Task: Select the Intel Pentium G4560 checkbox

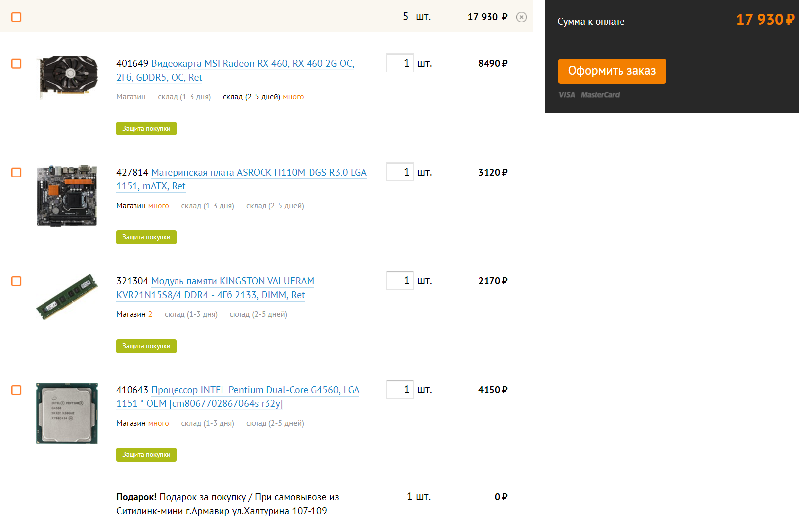Action: [16, 390]
